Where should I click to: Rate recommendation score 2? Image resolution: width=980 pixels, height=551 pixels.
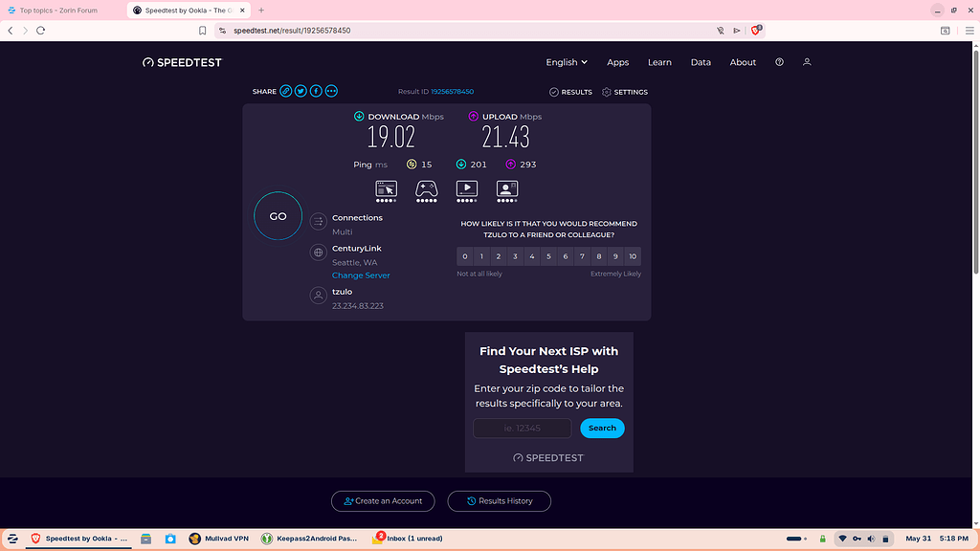tap(498, 256)
